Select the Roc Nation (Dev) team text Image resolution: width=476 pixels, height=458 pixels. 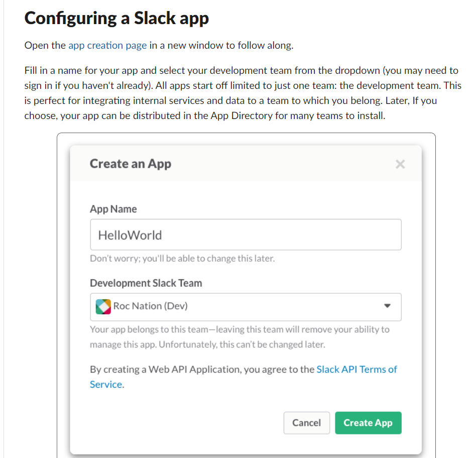point(150,306)
